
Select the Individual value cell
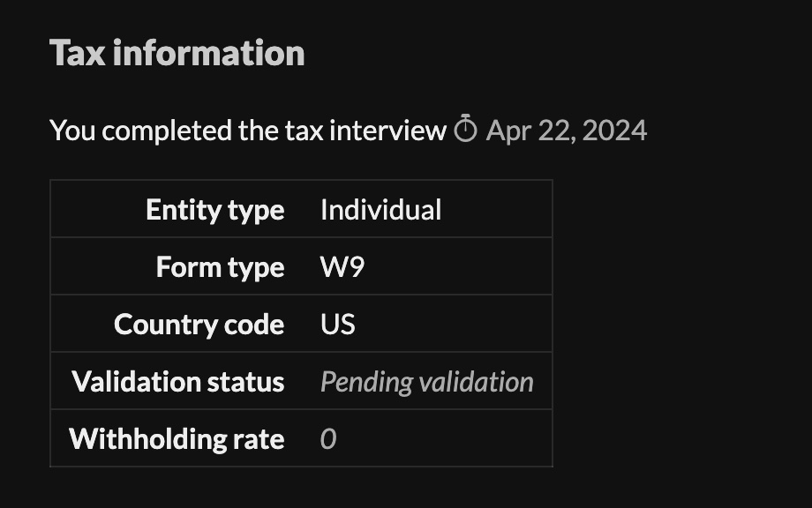(380, 210)
